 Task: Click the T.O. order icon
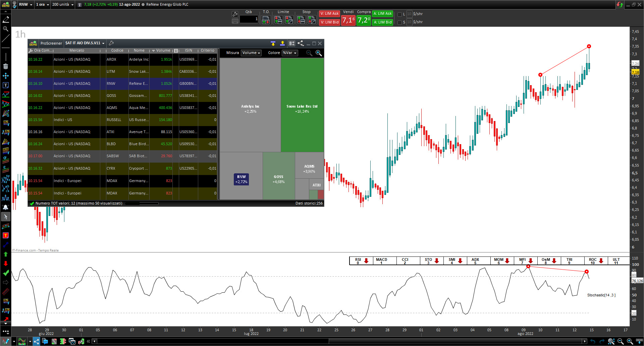coord(266,20)
